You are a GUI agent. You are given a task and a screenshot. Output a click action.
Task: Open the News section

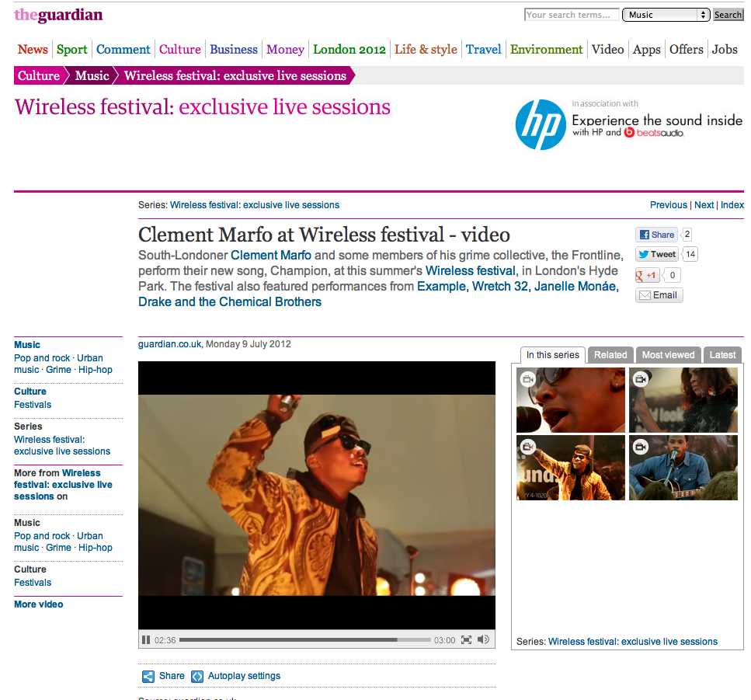[x=33, y=50]
